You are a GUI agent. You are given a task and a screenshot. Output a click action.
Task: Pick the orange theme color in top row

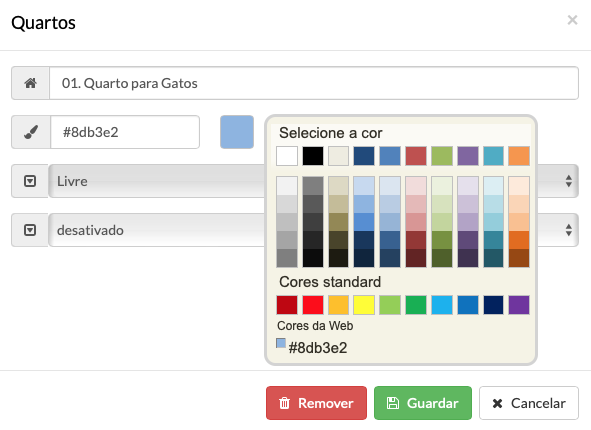point(519,156)
